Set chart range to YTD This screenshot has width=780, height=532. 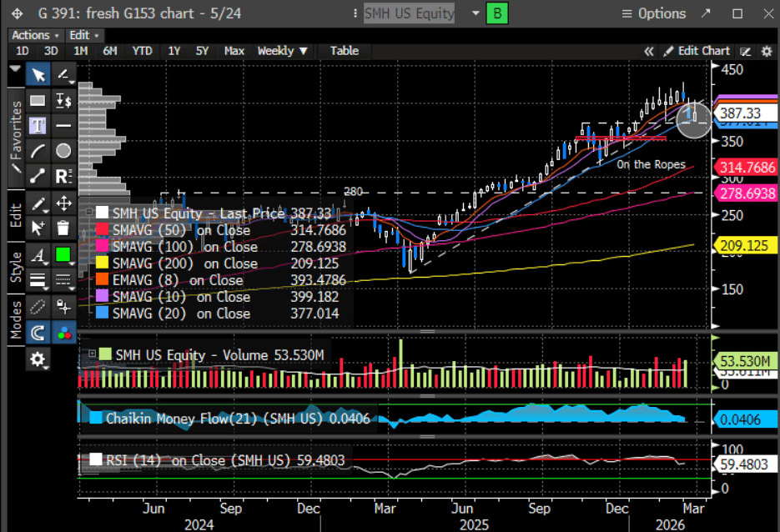pyautogui.click(x=143, y=51)
